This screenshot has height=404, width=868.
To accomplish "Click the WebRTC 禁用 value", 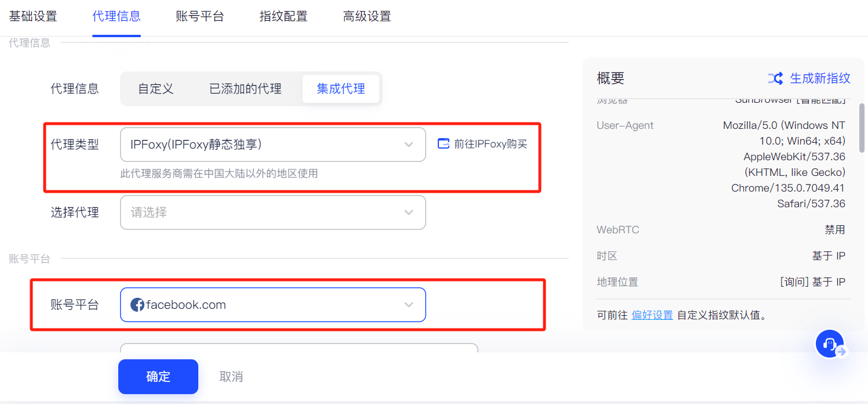I will click(x=835, y=230).
